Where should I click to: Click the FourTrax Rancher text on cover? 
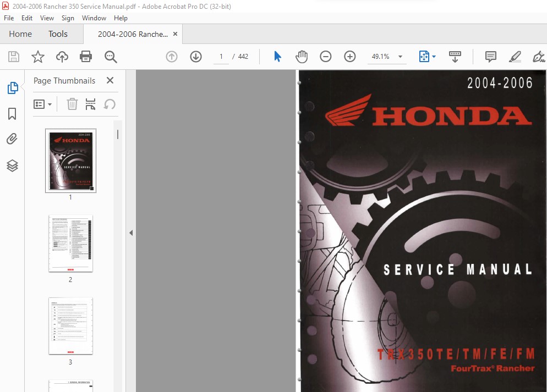tap(493, 368)
